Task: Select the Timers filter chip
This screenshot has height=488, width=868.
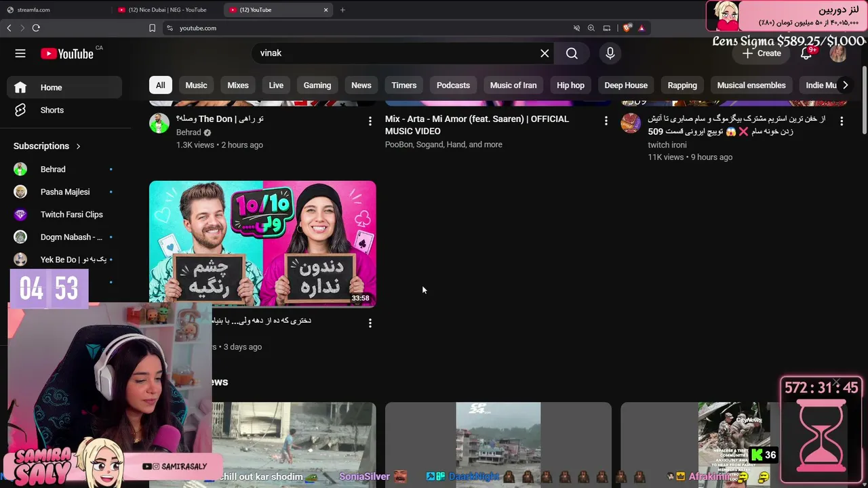Action: coord(404,85)
